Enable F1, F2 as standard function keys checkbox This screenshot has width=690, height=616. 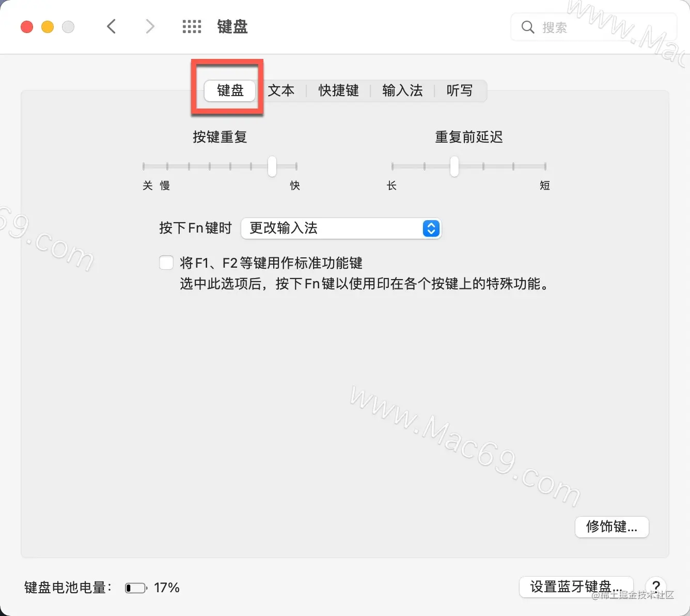pos(166,263)
